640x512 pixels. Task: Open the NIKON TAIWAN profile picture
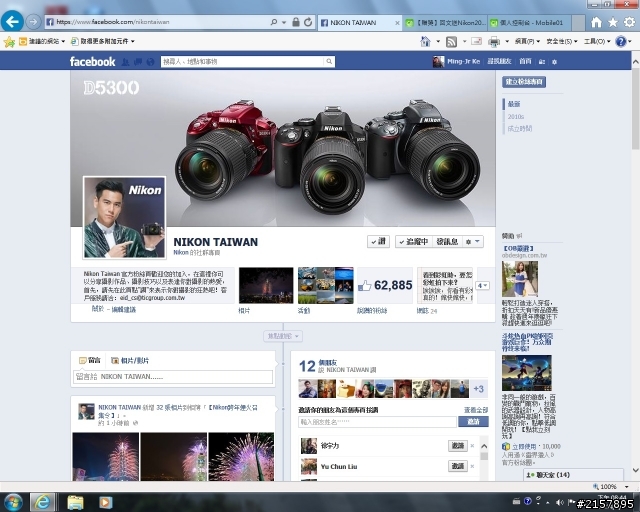[124, 218]
